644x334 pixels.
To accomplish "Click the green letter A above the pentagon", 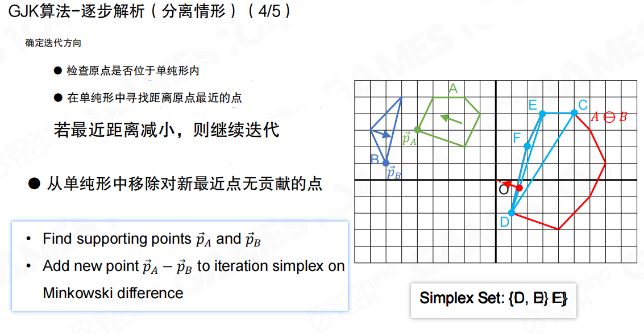I will [453, 89].
